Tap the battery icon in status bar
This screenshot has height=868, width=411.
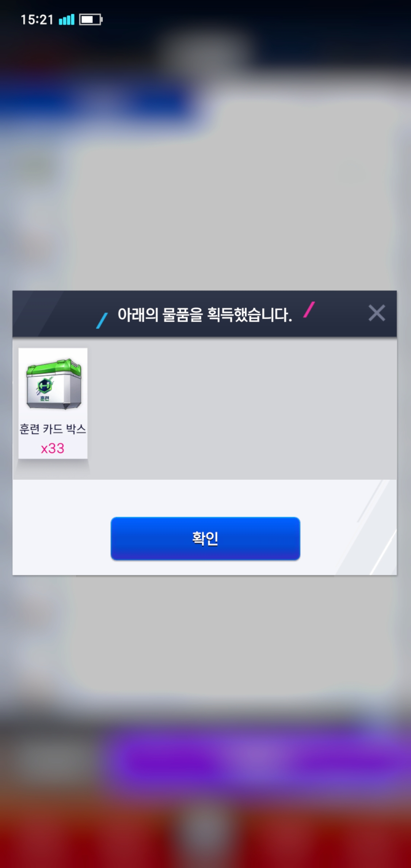pos(91,19)
